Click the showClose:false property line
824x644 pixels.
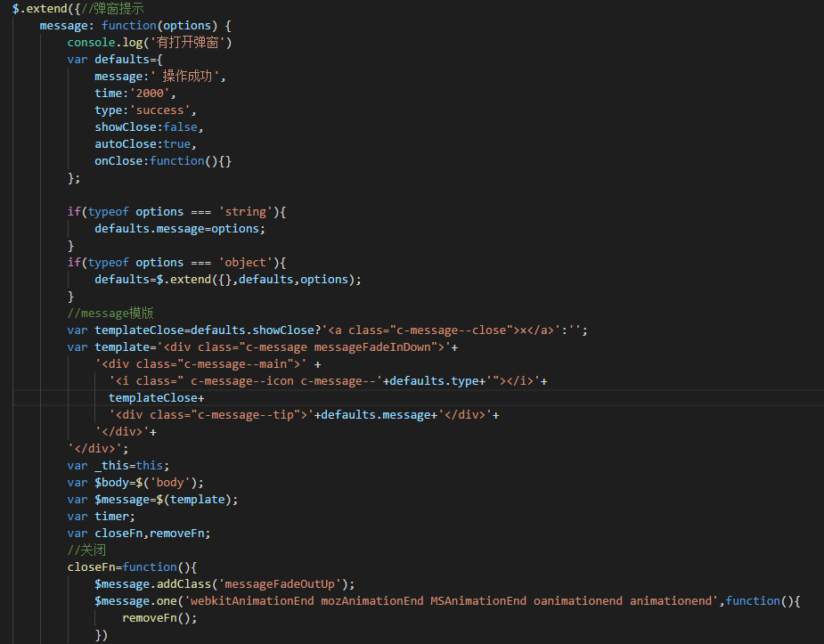[149, 127]
